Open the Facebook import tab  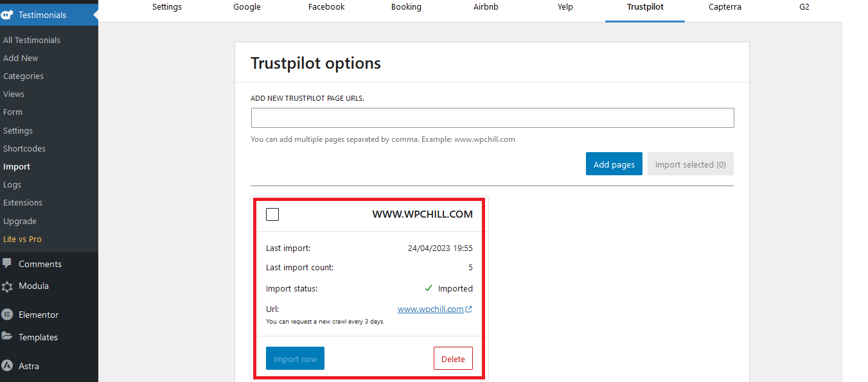[x=326, y=7]
